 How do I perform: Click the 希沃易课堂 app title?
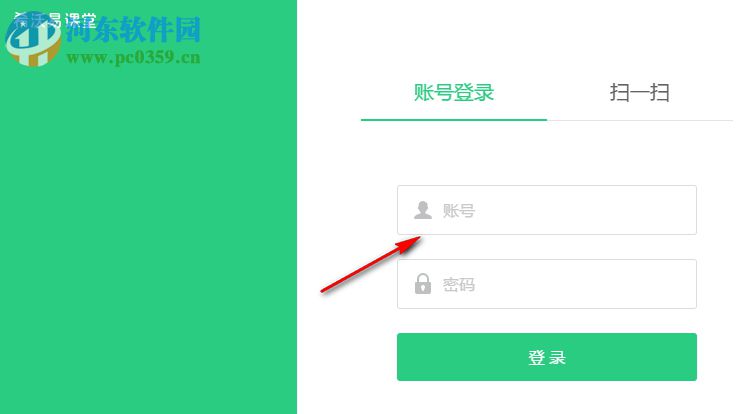click(x=55, y=20)
